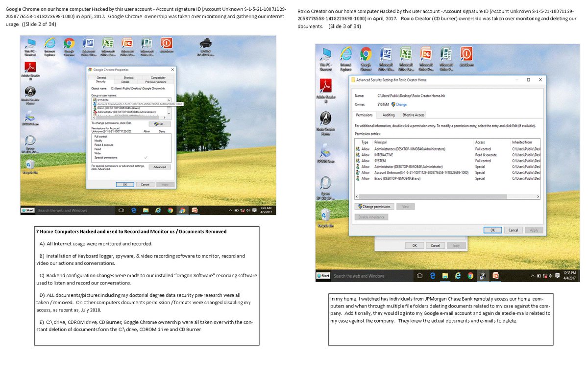The height and width of the screenshot is (380, 588).
Task: Open Recycle Bin on Slide 2 desktop
Action: pos(30,167)
